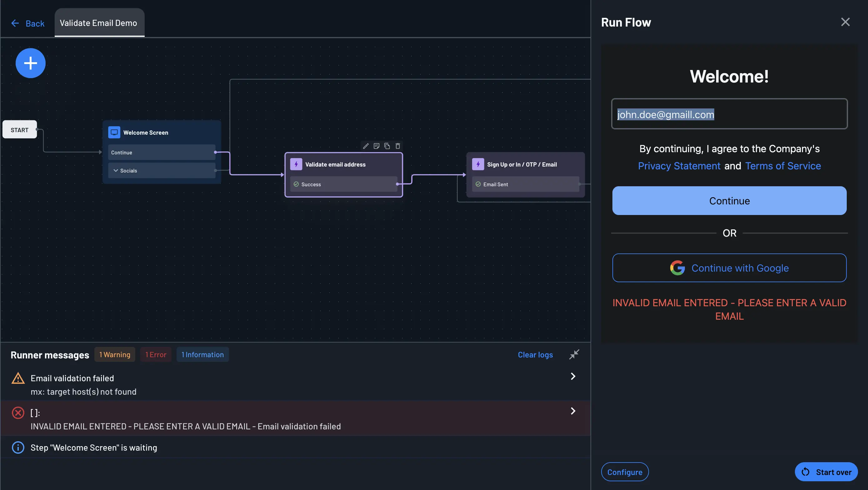Click the lightning icon on Sign Up or In node
This screenshot has height=490, width=868.
tap(478, 164)
